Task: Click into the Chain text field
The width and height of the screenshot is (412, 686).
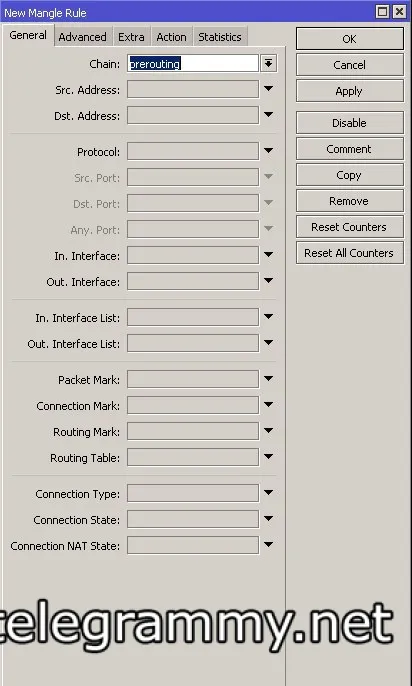Action: coord(193,63)
